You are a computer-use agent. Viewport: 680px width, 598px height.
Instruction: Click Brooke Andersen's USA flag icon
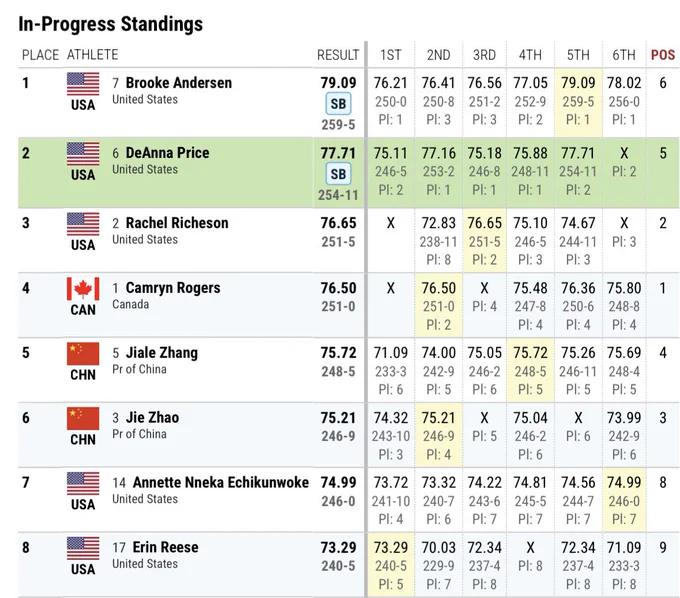click(83, 84)
